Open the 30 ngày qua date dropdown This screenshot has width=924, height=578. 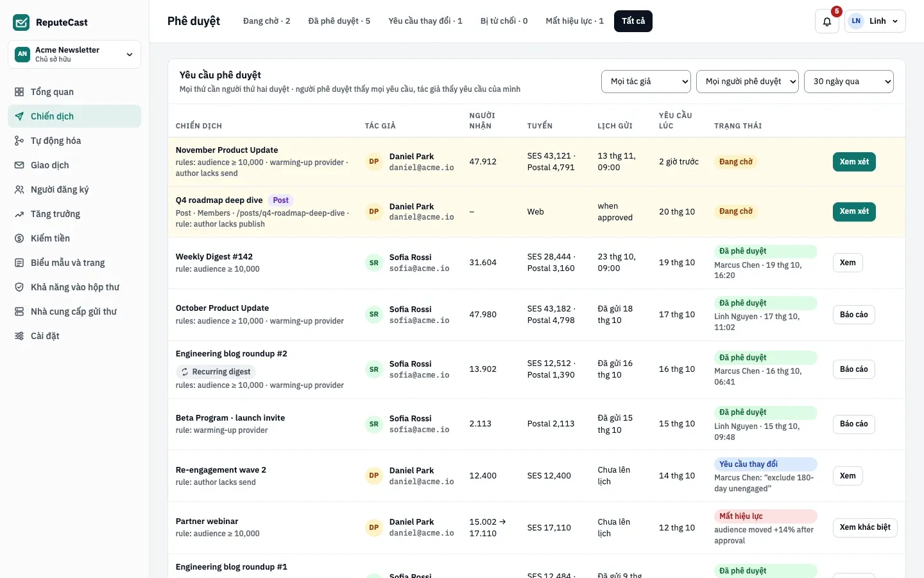[x=849, y=82]
